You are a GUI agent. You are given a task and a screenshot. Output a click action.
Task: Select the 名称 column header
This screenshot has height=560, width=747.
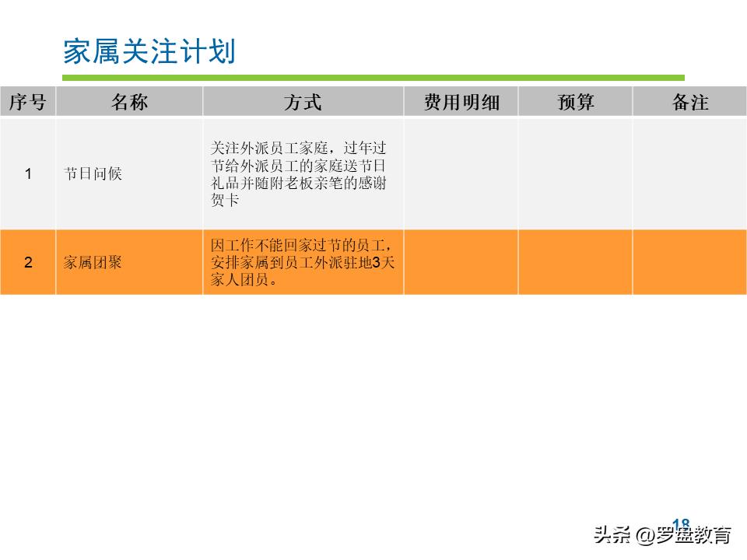129,102
